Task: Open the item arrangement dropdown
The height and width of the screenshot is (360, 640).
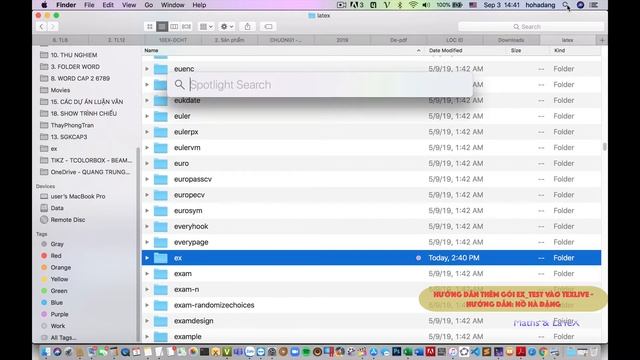Action: (206, 27)
